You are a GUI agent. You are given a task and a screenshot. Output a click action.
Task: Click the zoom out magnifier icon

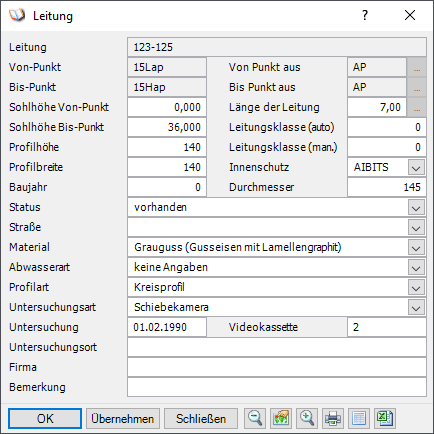pyautogui.click(x=255, y=418)
